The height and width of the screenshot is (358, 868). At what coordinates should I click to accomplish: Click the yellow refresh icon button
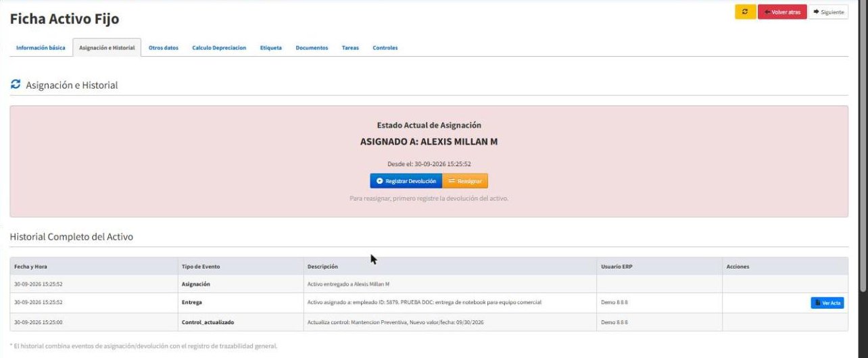(745, 12)
